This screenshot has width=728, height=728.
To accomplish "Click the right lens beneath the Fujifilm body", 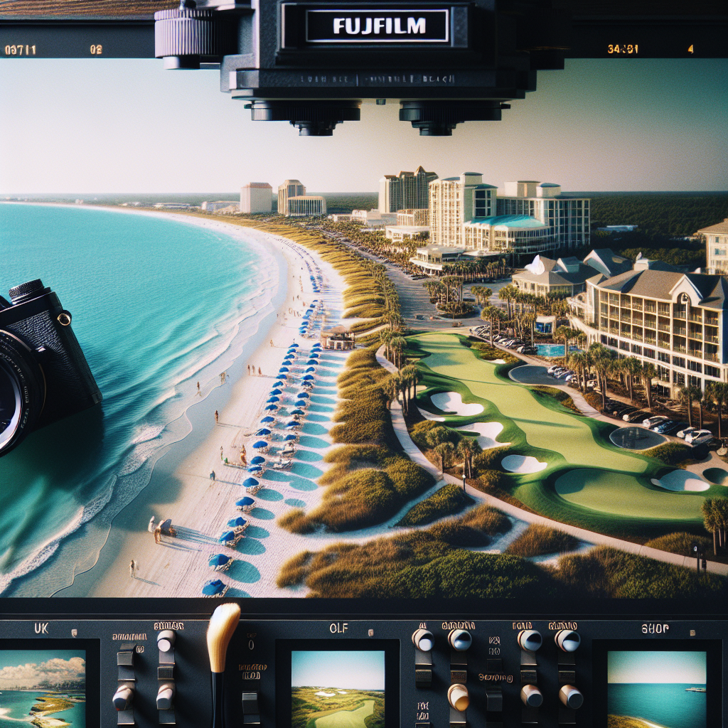I will (437, 117).
